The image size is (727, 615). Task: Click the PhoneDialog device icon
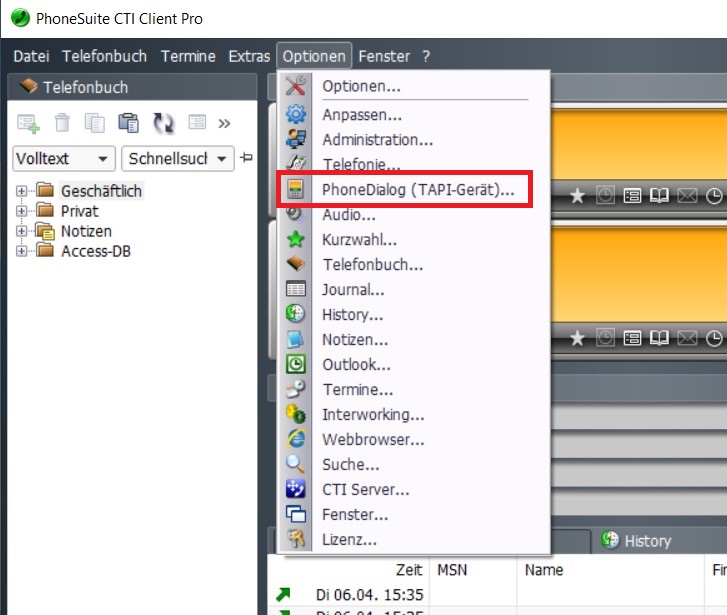tap(295, 189)
